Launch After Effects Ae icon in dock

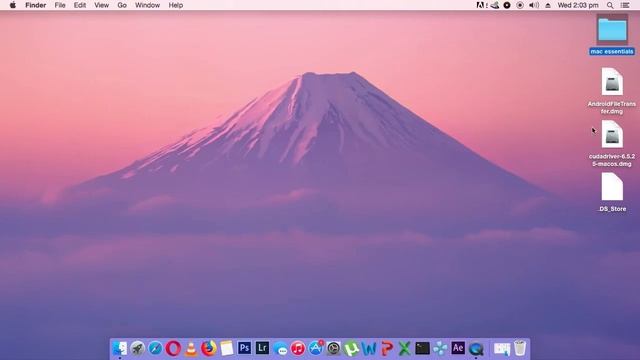[458, 348]
